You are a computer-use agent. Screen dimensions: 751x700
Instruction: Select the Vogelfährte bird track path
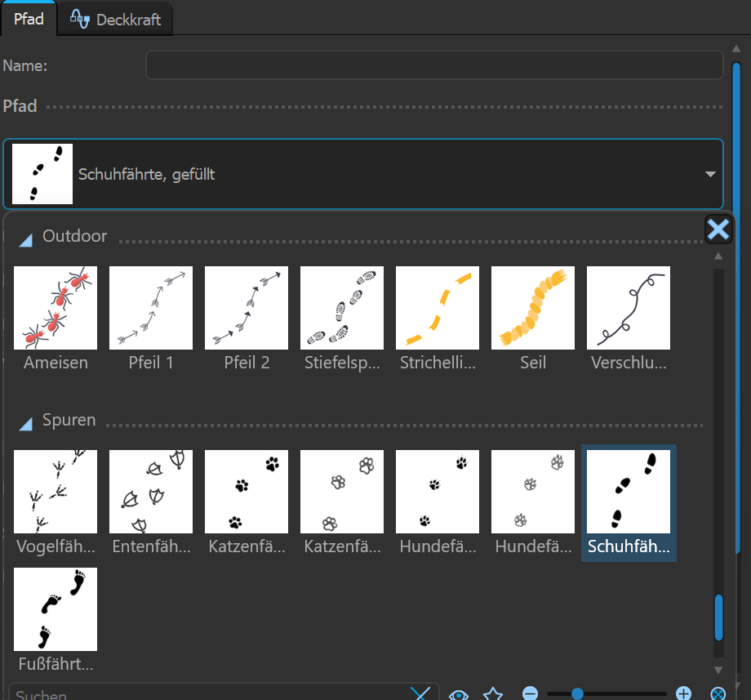point(56,492)
